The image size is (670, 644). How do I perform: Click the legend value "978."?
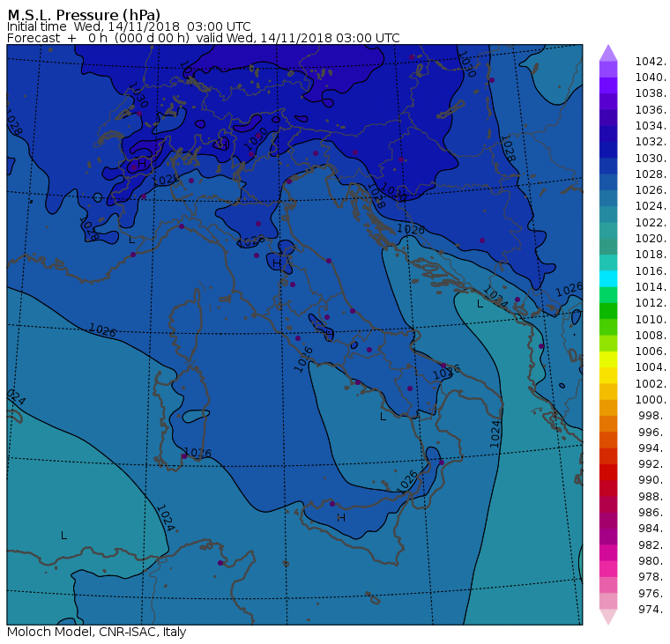click(x=652, y=577)
